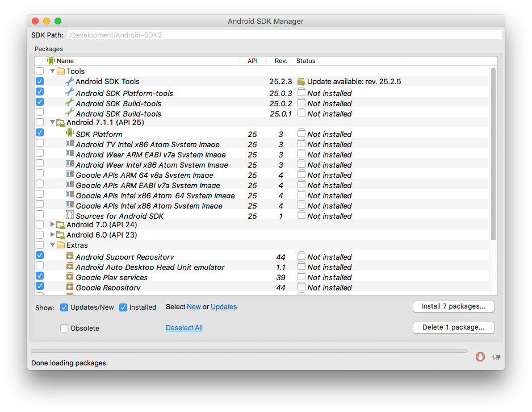Disable the Installed show filter checkbox
Screen dimensions: 532x412
123,307
